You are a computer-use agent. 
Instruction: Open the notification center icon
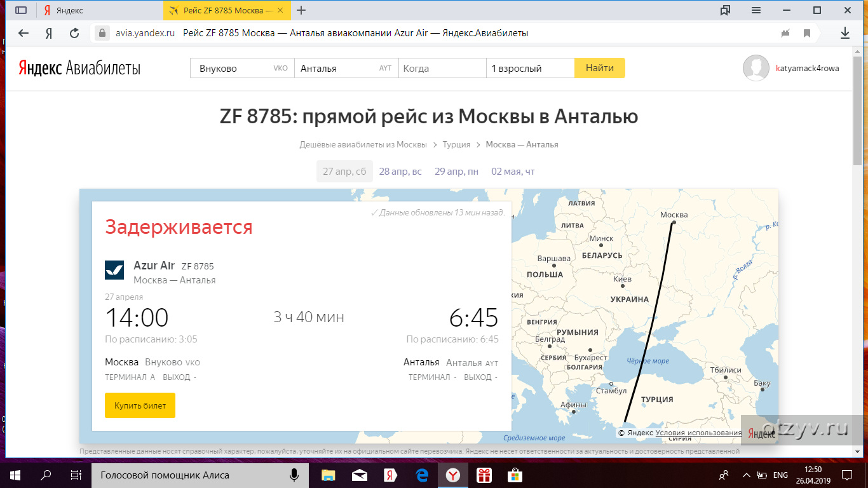(846, 475)
